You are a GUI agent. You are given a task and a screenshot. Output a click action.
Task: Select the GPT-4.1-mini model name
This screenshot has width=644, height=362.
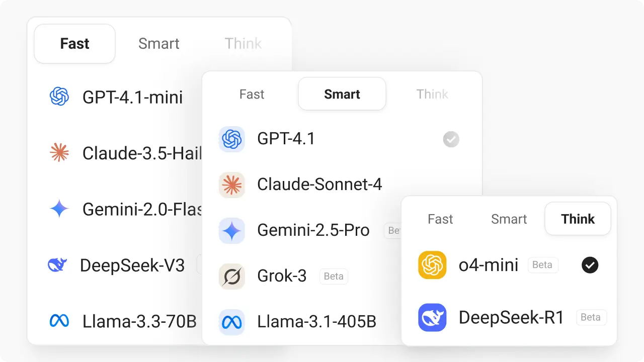(x=133, y=97)
